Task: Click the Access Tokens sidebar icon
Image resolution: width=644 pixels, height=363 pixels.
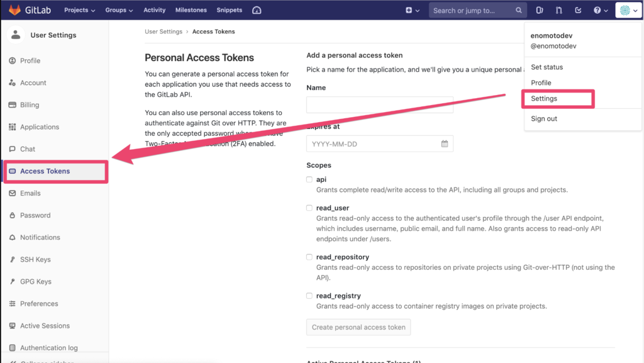Action: tap(13, 171)
